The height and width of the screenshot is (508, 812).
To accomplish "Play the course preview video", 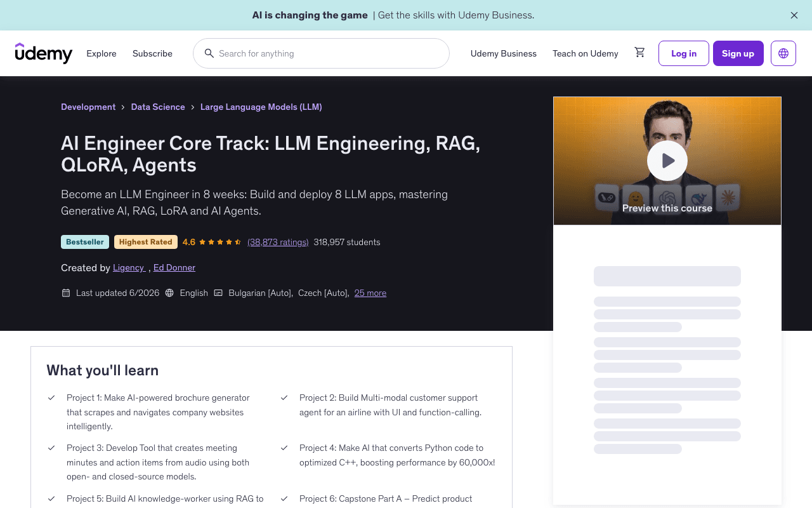I will [x=667, y=161].
